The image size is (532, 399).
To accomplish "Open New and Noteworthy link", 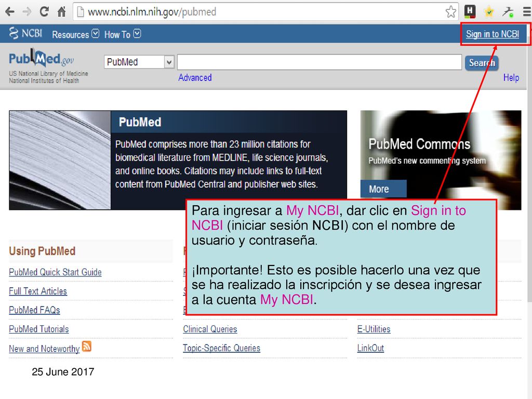I will tap(45, 349).
